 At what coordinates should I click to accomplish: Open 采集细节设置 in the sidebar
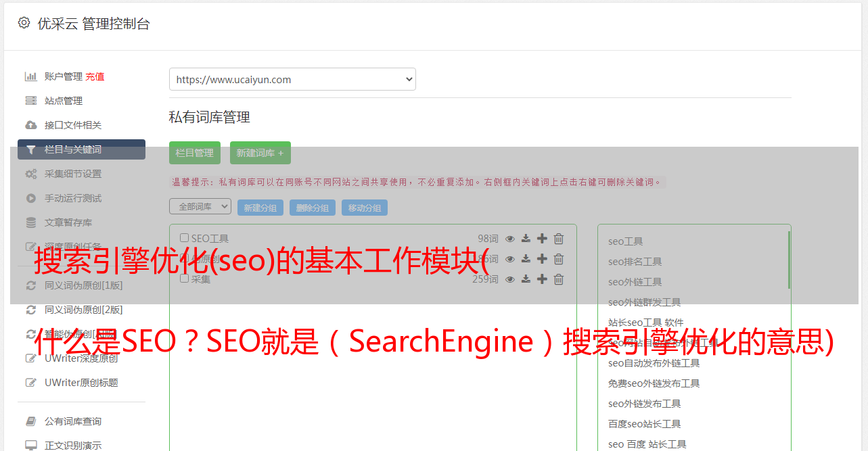pyautogui.click(x=73, y=174)
